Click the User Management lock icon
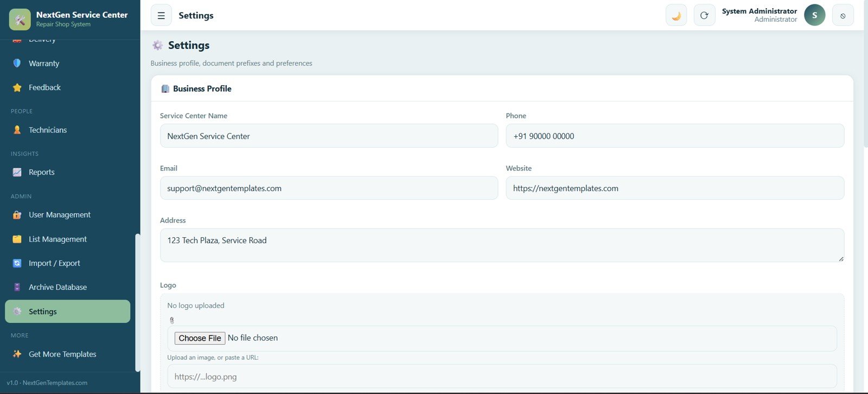 click(17, 215)
